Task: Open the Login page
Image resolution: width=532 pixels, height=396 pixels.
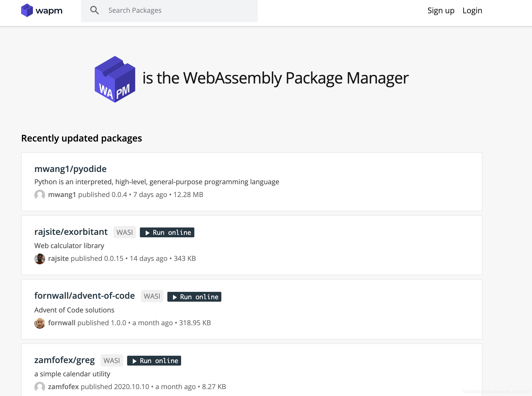Action: (472, 11)
